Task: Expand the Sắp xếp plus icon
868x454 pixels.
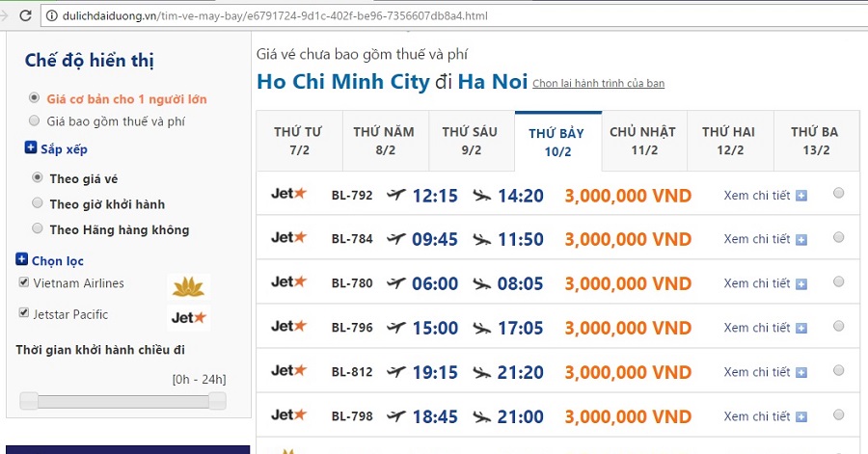Action: click(31, 147)
